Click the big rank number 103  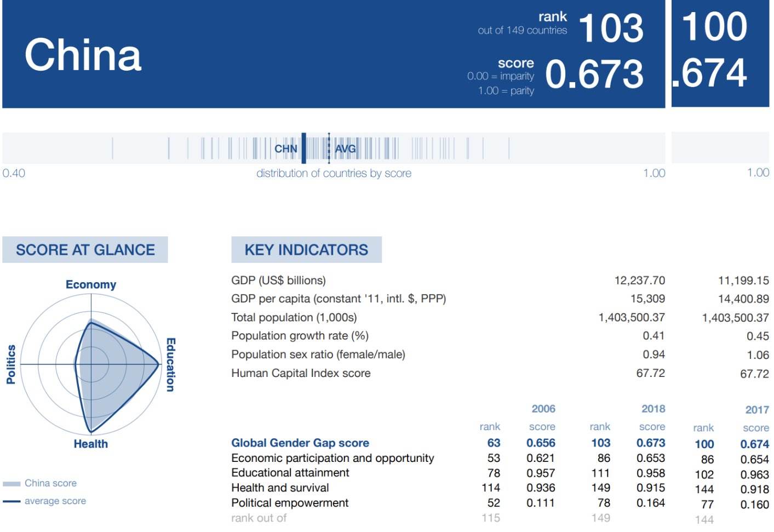pos(611,27)
